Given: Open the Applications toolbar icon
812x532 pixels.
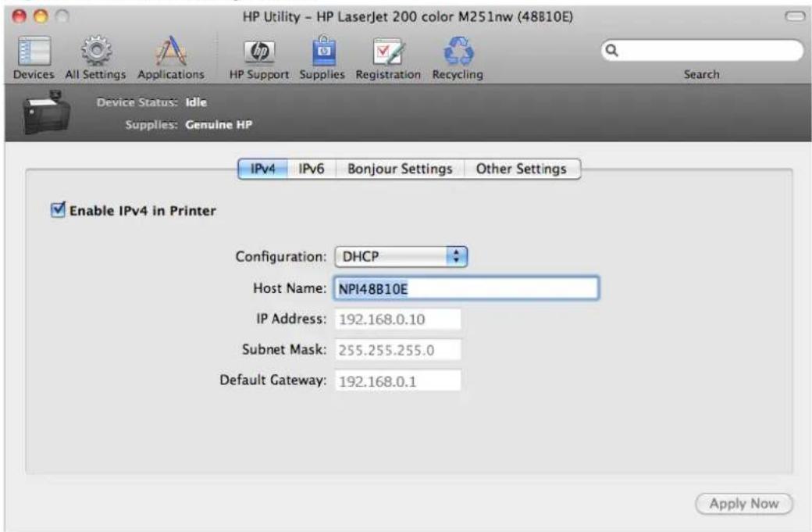Looking at the screenshot, I should (x=171, y=52).
